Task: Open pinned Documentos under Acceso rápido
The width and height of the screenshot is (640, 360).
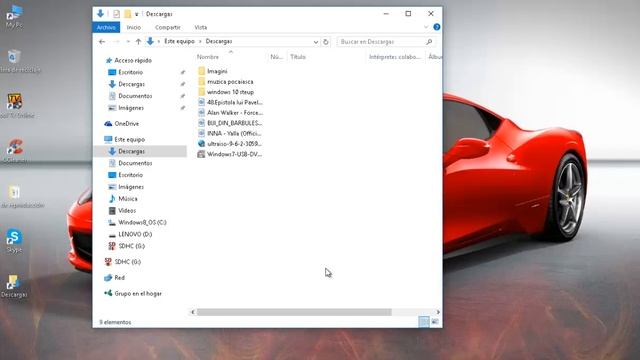Action: [135, 96]
